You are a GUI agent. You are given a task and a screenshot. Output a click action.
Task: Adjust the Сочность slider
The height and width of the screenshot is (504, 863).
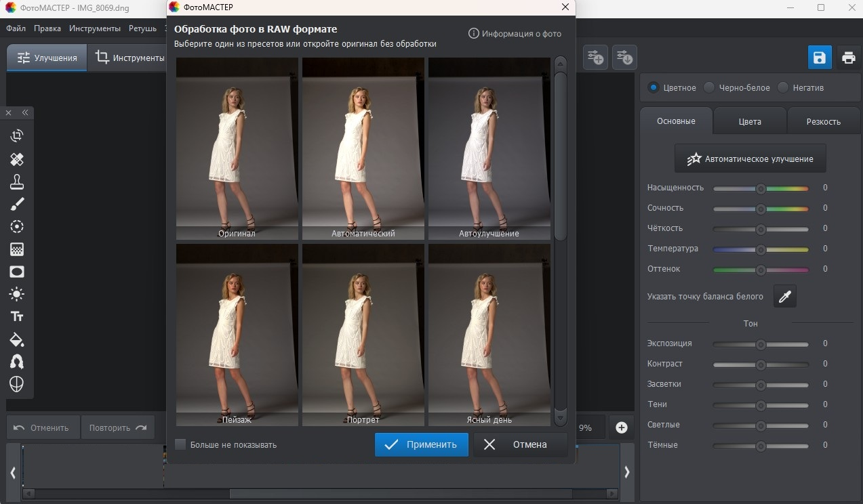pos(761,209)
